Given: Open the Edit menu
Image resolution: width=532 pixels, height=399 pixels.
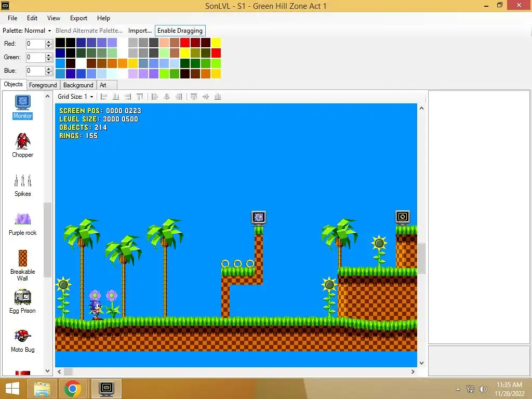Looking at the screenshot, I should pos(32,18).
